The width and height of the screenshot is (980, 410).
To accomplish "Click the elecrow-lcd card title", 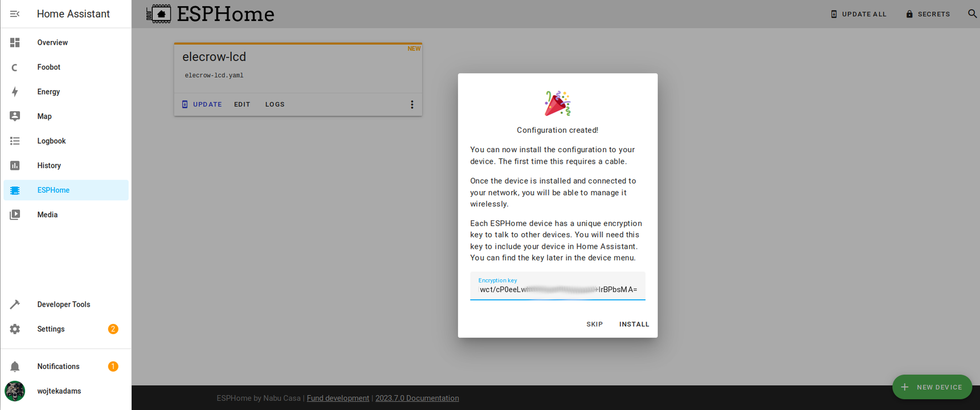I will coord(214,57).
